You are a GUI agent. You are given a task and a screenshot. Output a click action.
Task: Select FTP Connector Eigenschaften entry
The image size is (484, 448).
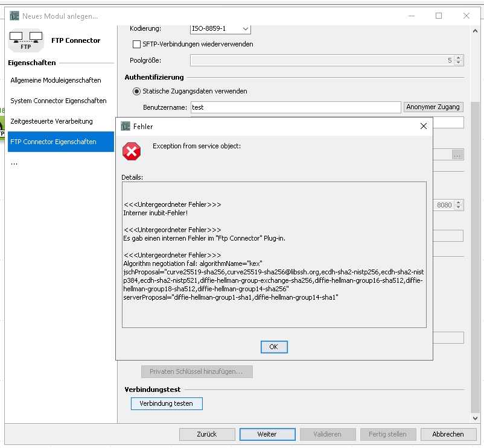pyautogui.click(x=53, y=142)
